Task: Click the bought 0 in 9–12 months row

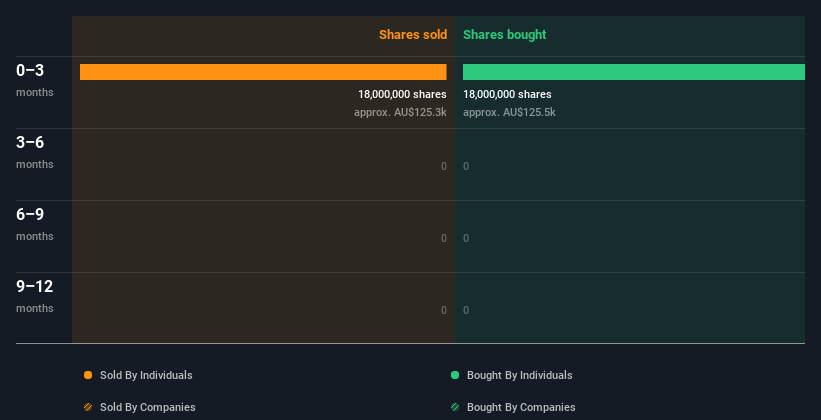Action: click(x=466, y=311)
